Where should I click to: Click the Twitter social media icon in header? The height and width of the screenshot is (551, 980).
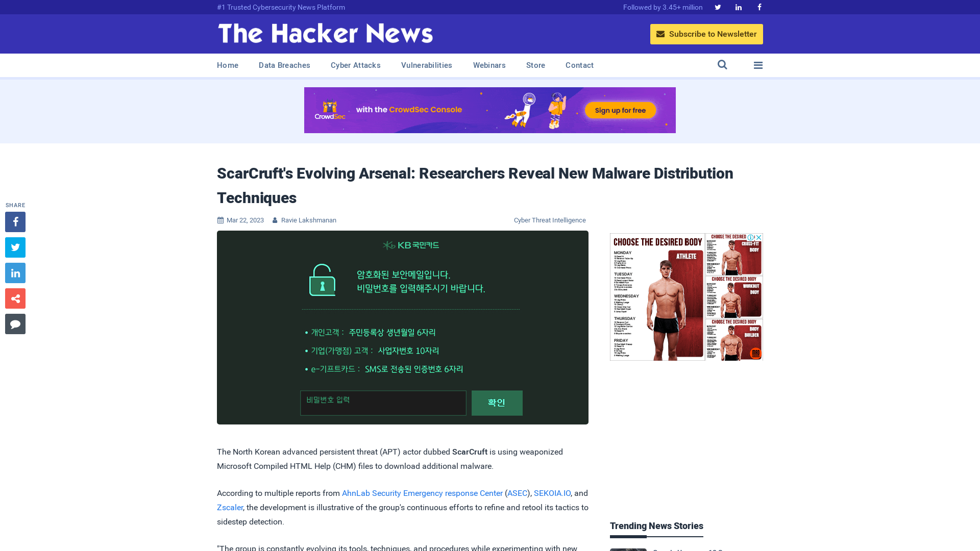(718, 7)
